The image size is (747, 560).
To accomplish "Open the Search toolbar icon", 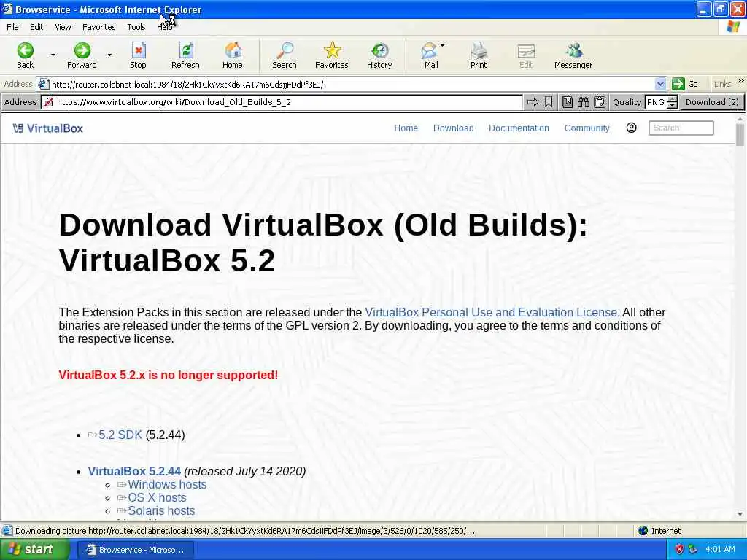I will 285,50.
